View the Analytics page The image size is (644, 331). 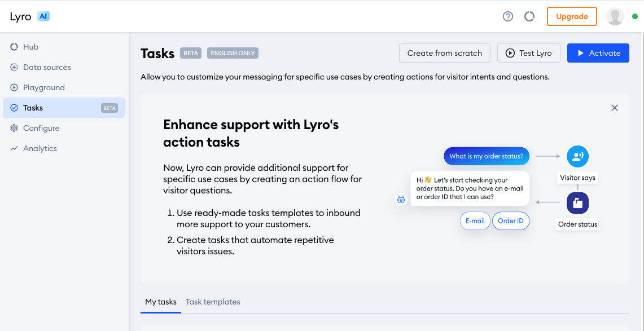[64, 148]
